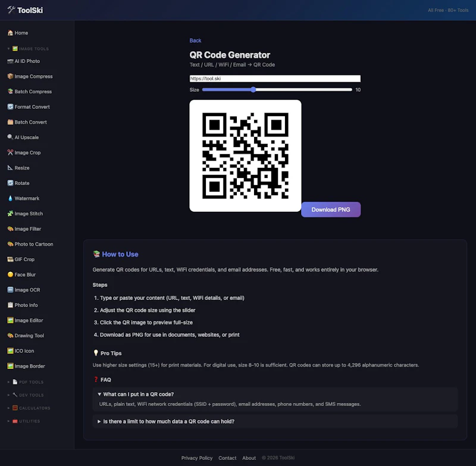Viewport: 476px width, 466px height.
Task: Click the AI ID Photo icon
Action: [x=10, y=61]
